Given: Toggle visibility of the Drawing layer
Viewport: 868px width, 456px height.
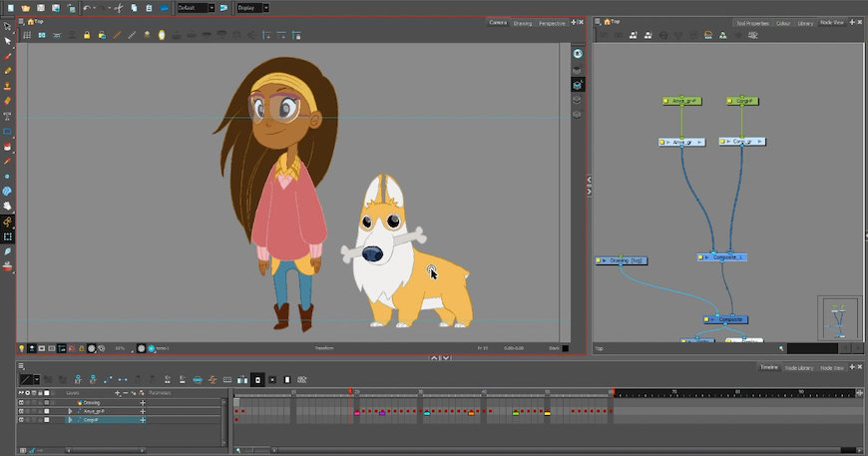Looking at the screenshot, I should pyautogui.click(x=21, y=403).
